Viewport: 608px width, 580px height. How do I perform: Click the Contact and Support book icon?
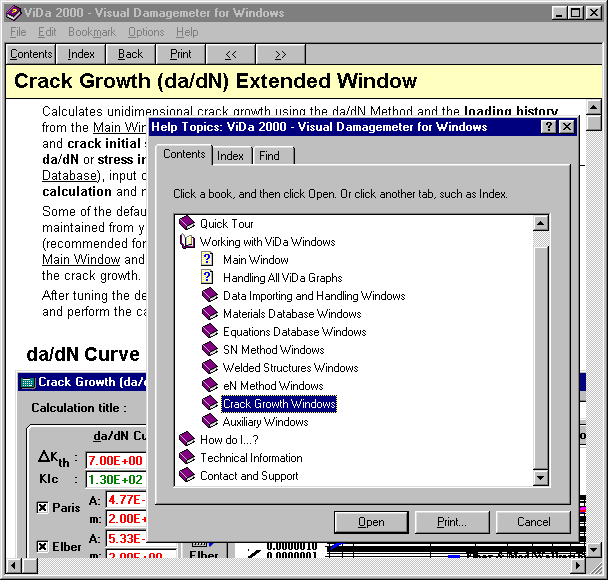(187, 475)
